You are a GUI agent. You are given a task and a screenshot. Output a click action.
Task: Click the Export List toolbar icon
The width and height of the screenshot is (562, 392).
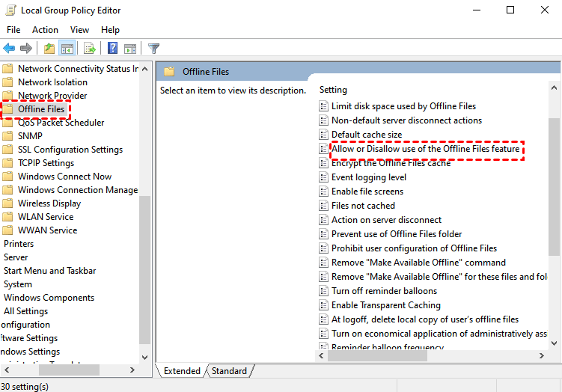(x=90, y=49)
